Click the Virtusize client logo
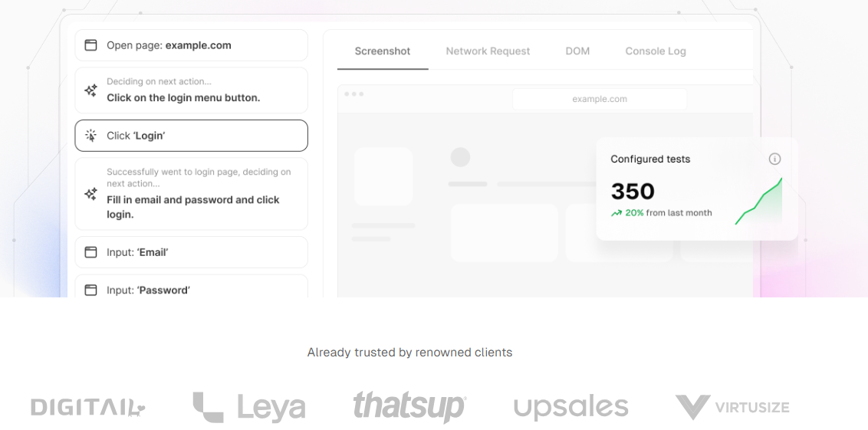 pyautogui.click(x=732, y=407)
